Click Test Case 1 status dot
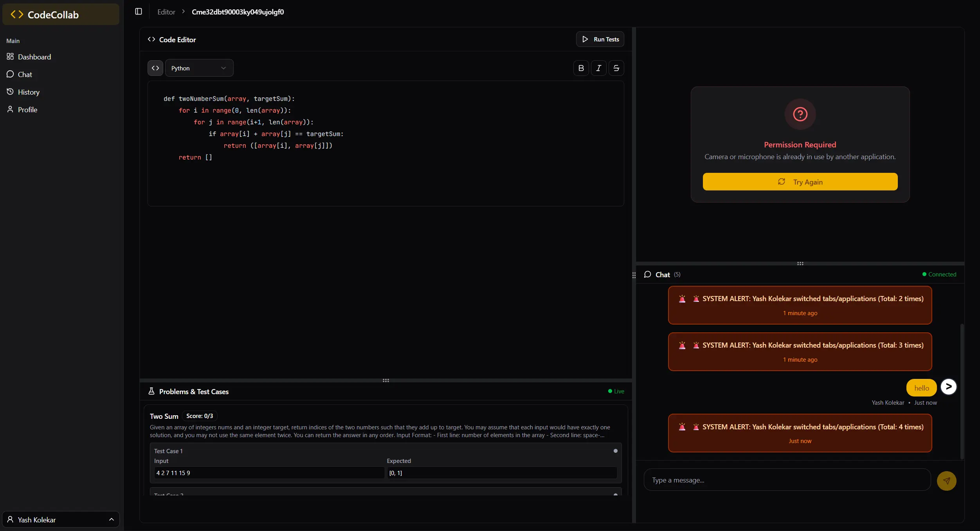The width and height of the screenshot is (980, 531). click(615, 451)
